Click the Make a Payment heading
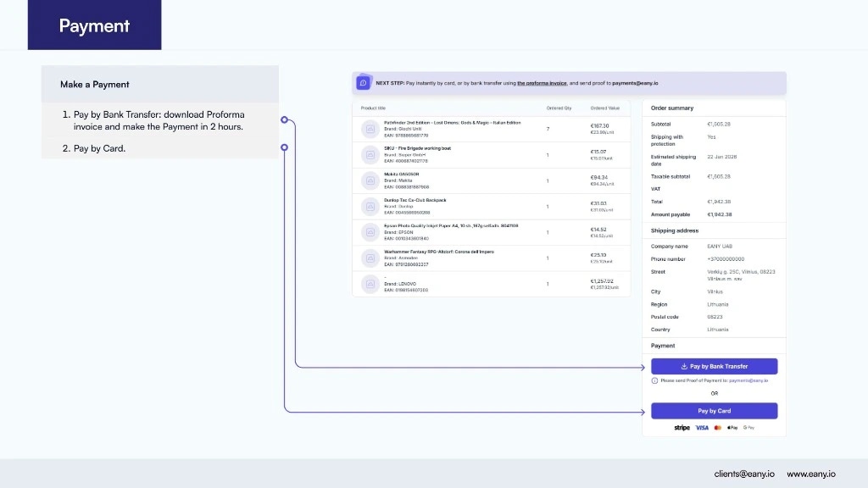 pyautogui.click(x=95, y=84)
